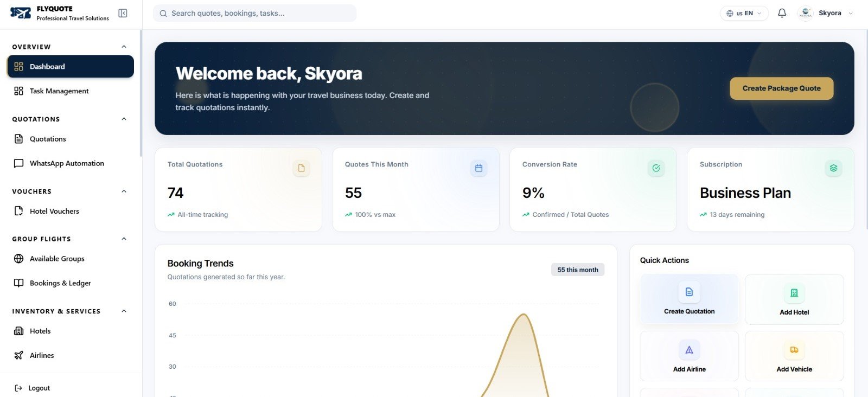The image size is (868, 397).
Task: Click the Task Management icon
Action: [18, 91]
